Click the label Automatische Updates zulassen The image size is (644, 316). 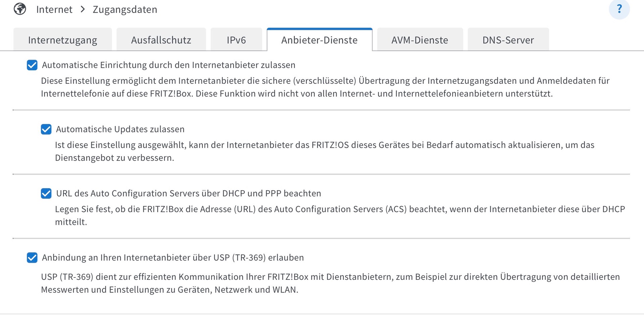120,129
